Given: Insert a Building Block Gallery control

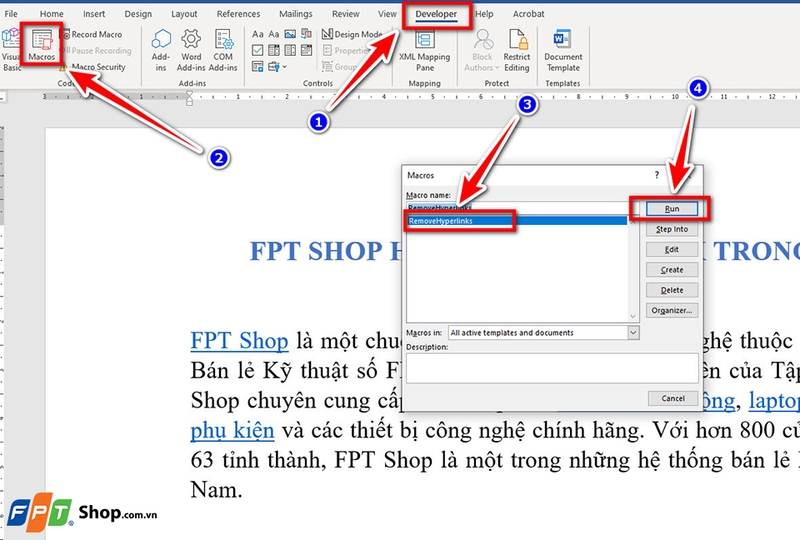Looking at the screenshot, I should [307, 34].
